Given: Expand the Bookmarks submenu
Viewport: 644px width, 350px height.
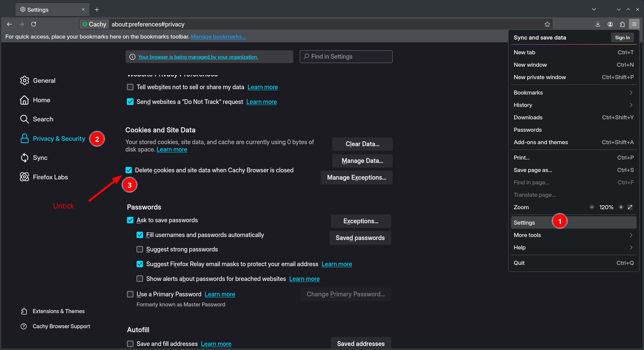Looking at the screenshot, I should point(573,93).
